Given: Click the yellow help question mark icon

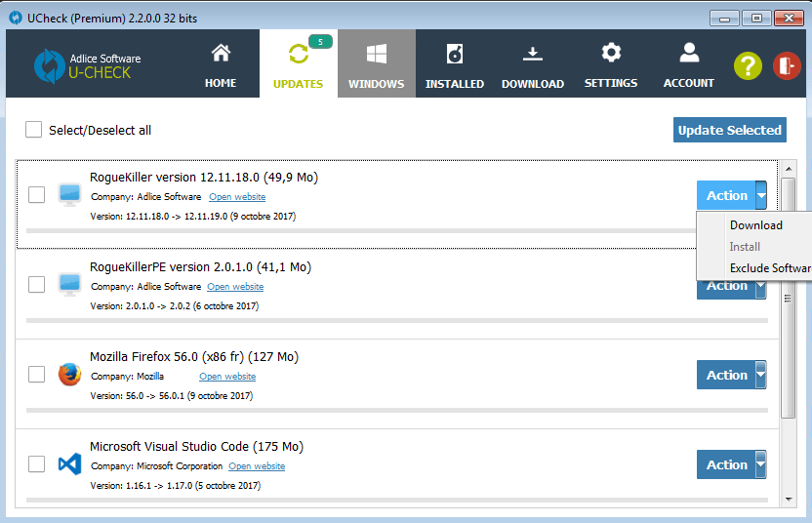Looking at the screenshot, I should (x=748, y=65).
